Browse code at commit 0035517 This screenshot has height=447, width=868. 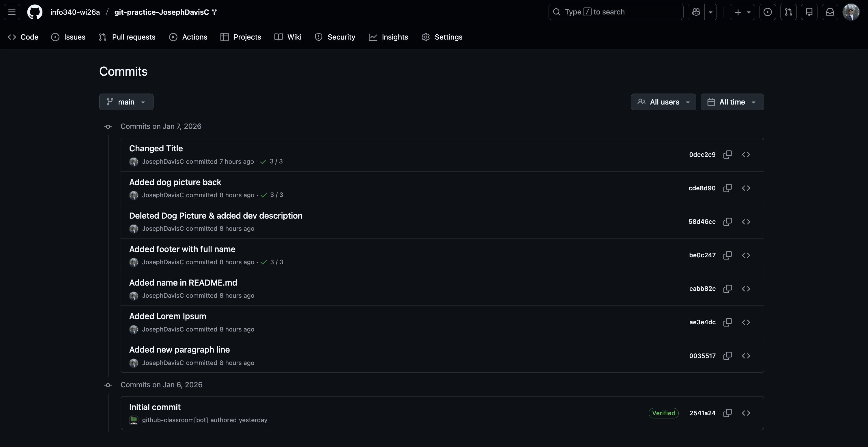coord(746,356)
